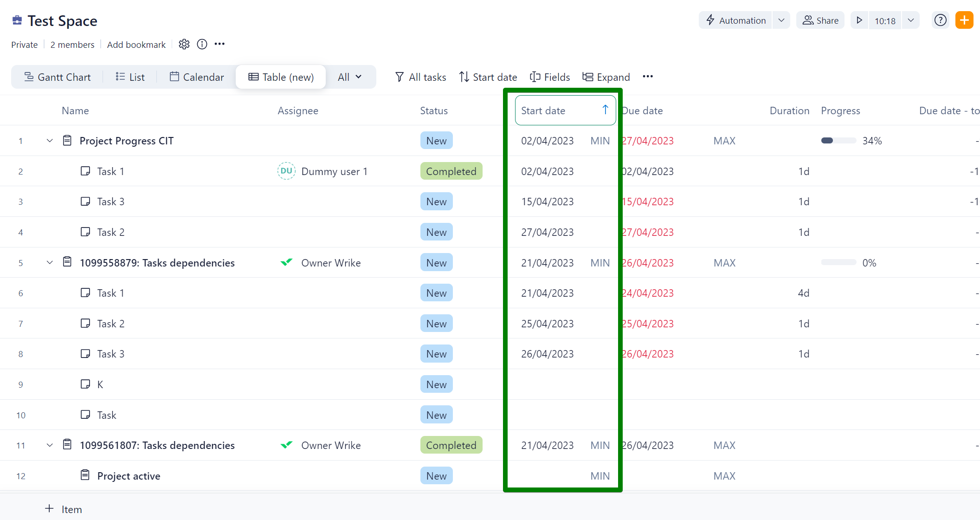Open the Automation dropdown arrow
Screen dimensions: 980x520
coord(781,20)
